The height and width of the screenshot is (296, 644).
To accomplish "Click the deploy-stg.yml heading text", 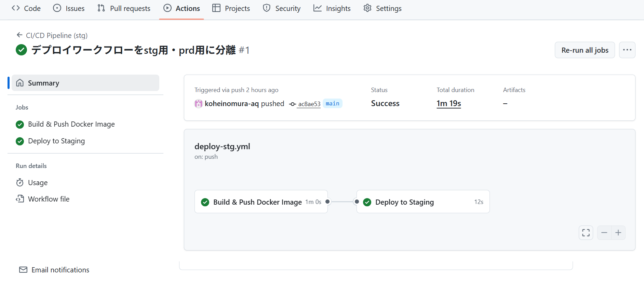I will [222, 146].
